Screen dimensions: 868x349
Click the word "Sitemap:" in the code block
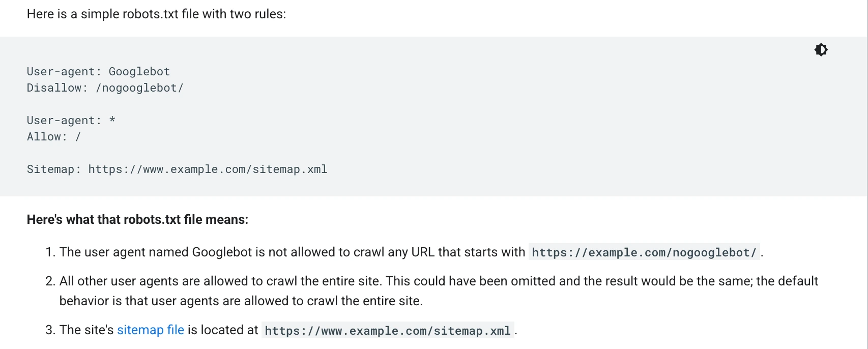pyautogui.click(x=53, y=169)
